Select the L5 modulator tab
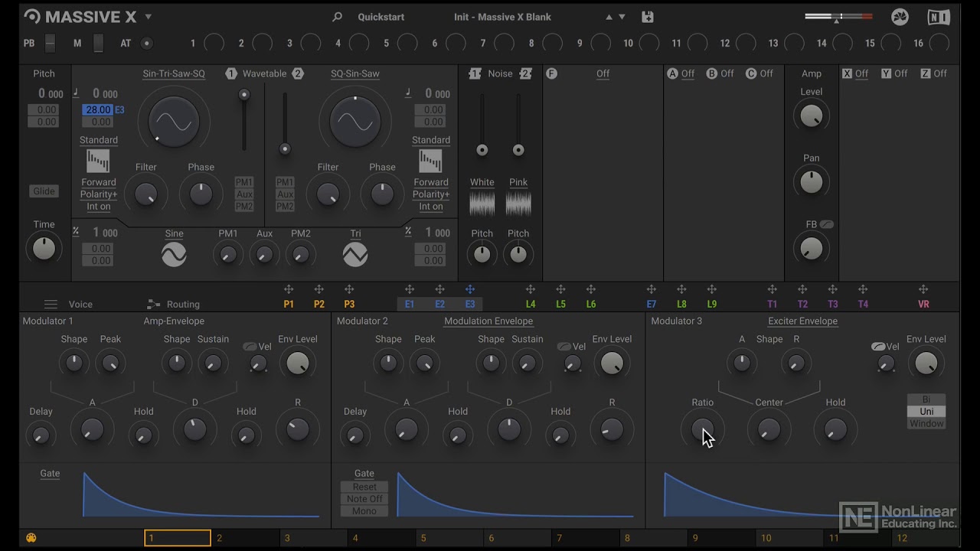 pyautogui.click(x=560, y=304)
